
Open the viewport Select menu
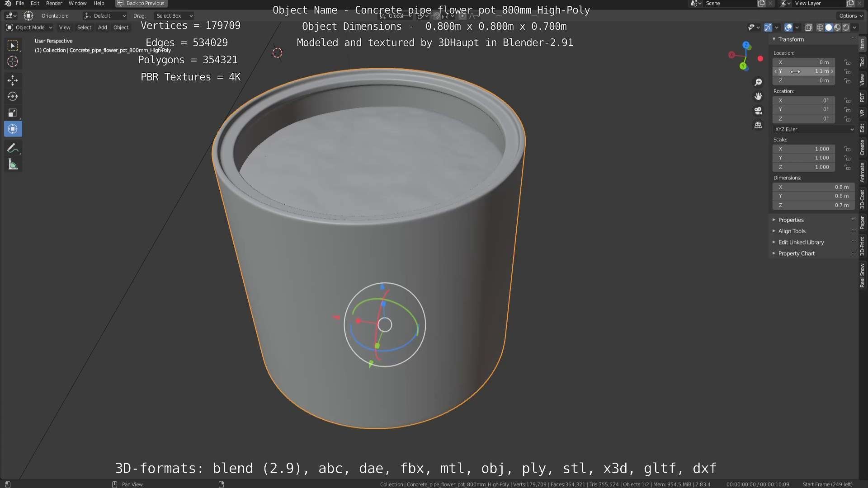(x=84, y=28)
